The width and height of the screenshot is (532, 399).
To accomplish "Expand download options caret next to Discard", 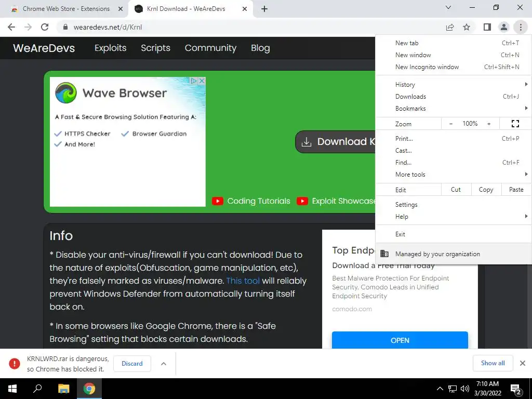I will point(164,364).
